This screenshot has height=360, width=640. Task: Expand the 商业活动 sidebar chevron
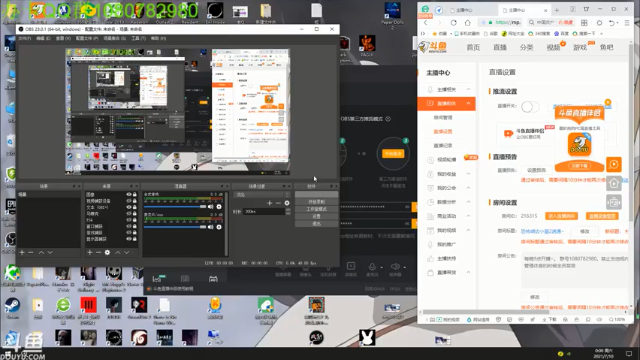coord(468,216)
